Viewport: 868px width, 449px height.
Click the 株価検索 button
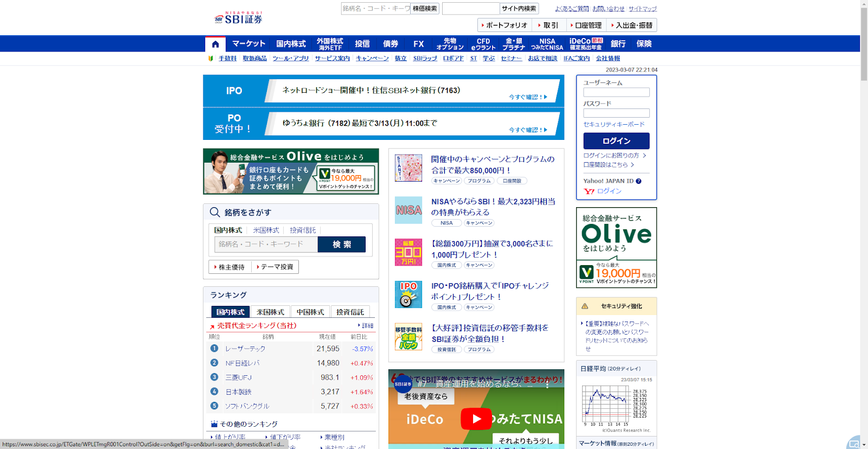coord(425,9)
